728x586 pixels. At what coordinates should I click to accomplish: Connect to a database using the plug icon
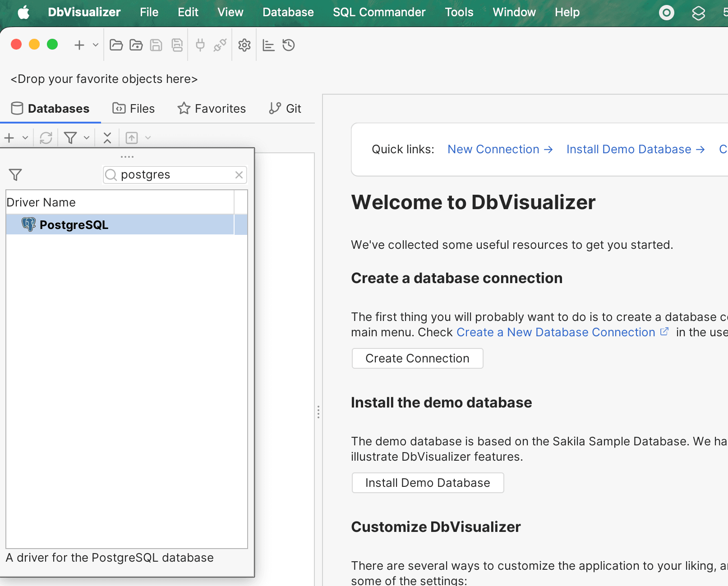200,45
